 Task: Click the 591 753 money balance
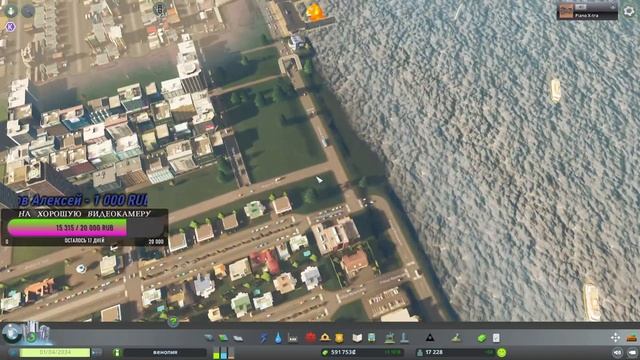click(343, 352)
